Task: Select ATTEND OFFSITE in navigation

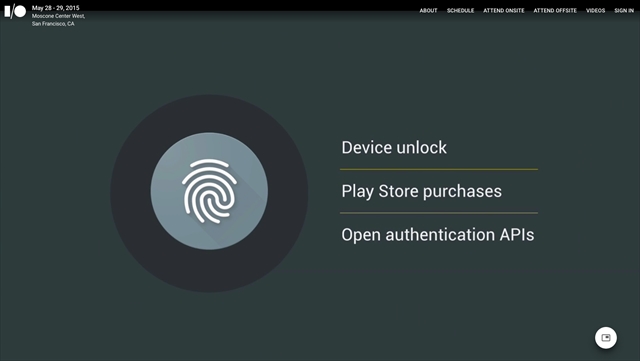Action: (x=555, y=11)
